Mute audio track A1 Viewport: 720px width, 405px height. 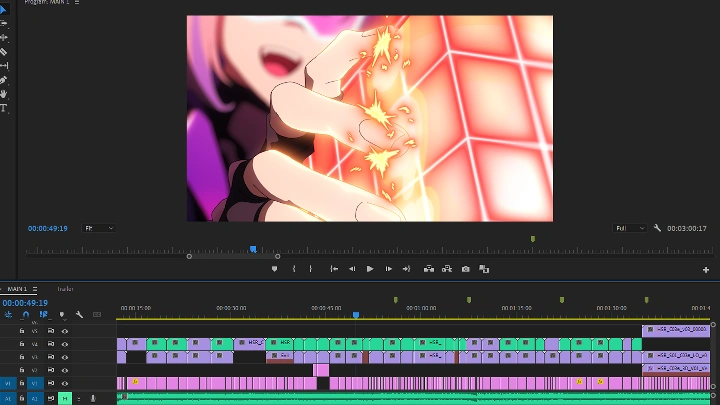[x=65, y=399]
